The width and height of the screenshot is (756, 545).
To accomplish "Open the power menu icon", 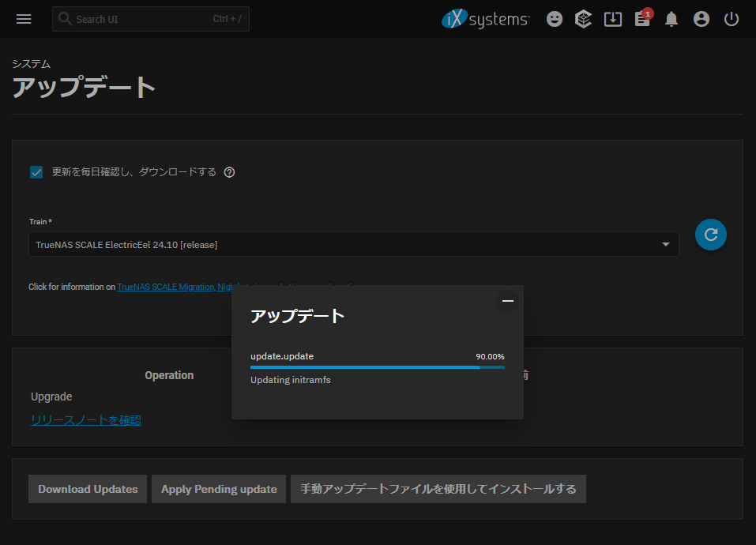I will point(732,19).
